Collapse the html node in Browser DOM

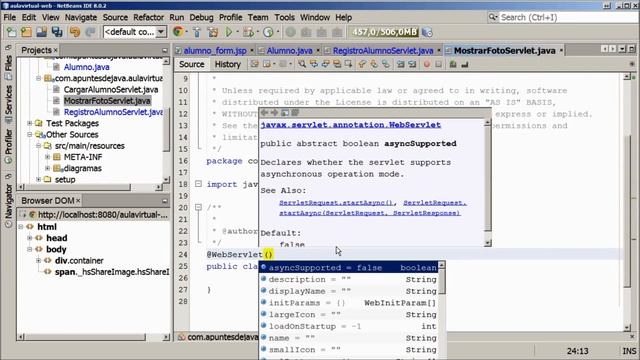[x=21, y=227]
